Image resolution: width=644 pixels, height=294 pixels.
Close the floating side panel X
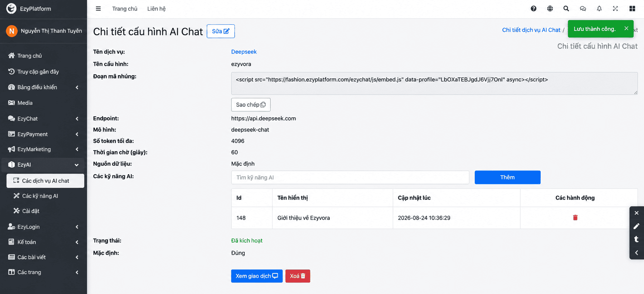click(637, 213)
